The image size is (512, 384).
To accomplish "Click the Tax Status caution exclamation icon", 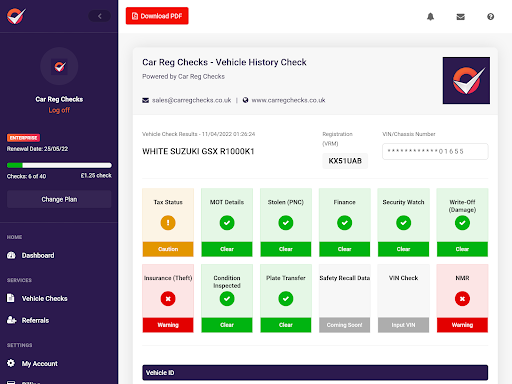I will 168,223.
